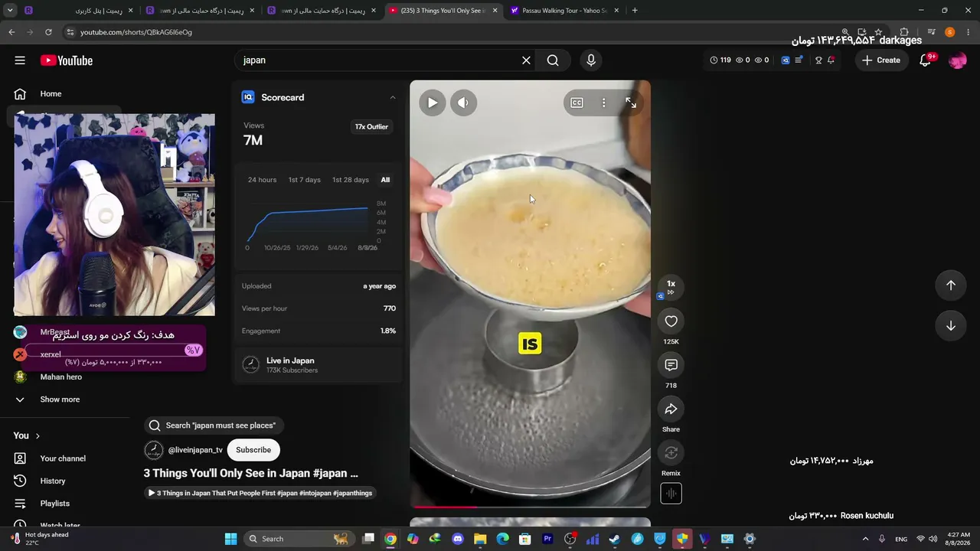Show hidden system tray icons
Image resolution: width=980 pixels, height=551 pixels.
point(865,539)
